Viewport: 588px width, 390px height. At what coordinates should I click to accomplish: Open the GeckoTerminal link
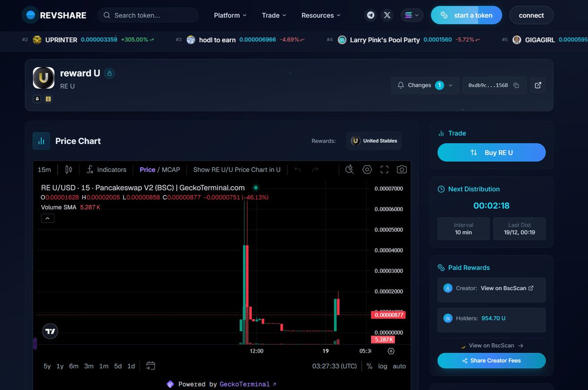pos(248,385)
